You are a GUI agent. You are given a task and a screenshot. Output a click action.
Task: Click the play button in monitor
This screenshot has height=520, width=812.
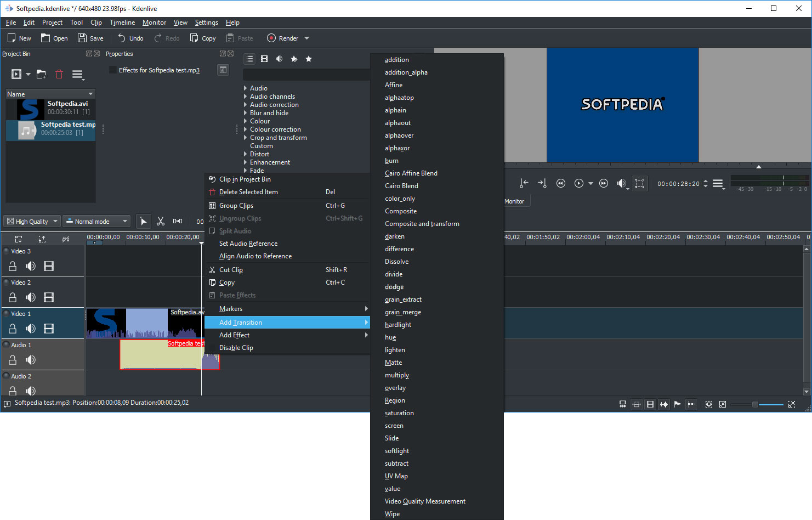pyautogui.click(x=579, y=183)
